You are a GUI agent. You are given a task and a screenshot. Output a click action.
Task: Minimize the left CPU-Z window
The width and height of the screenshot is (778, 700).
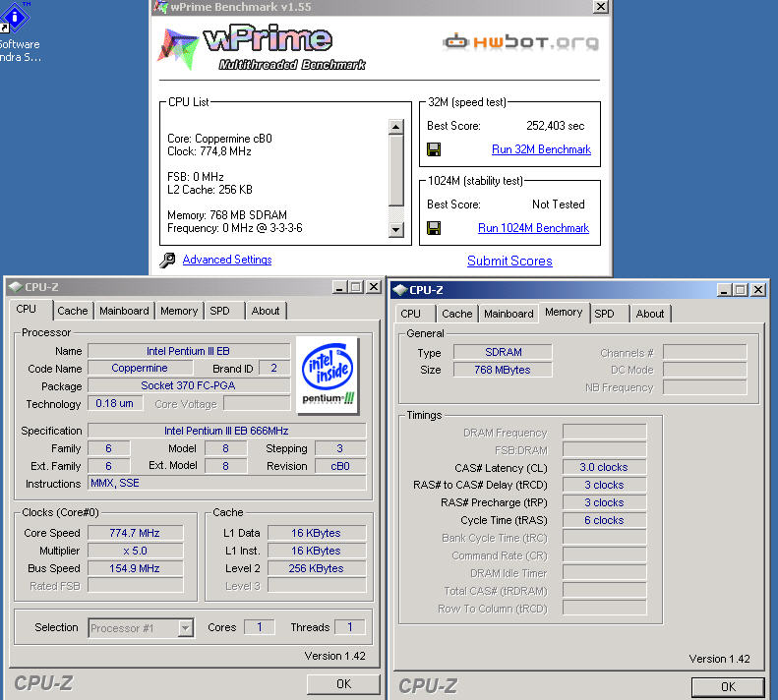(x=340, y=287)
